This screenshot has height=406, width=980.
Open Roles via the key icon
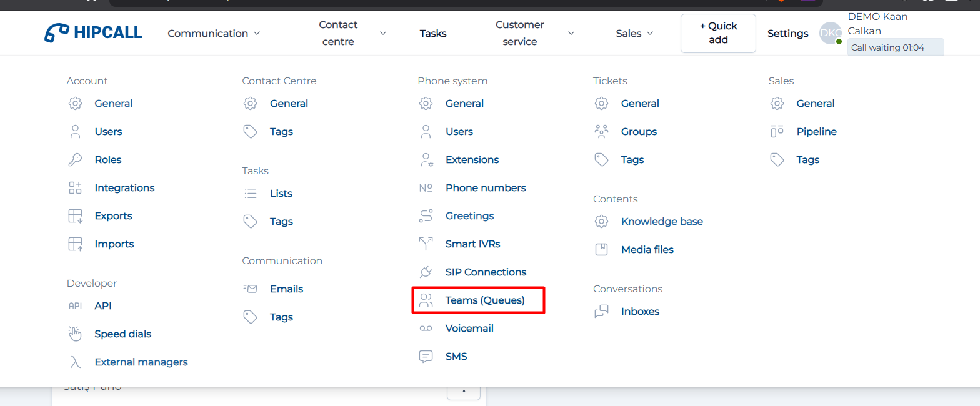[x=75, y=160]
